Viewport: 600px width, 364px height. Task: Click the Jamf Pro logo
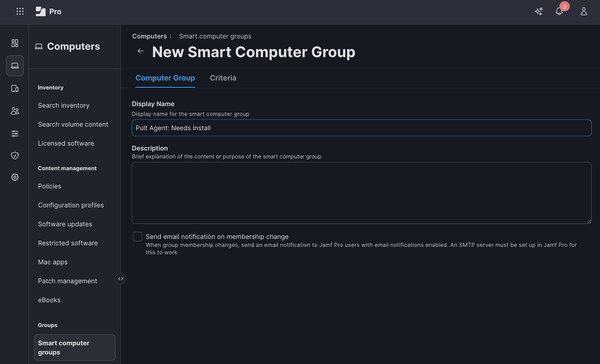[48, 11]
